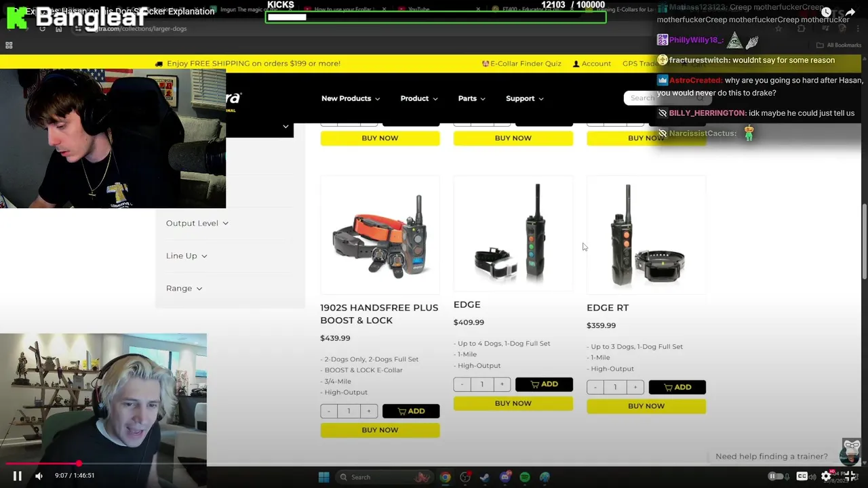The image size is (868, 488).
Task: Open EDGE product title link
Action: (467, 305)
